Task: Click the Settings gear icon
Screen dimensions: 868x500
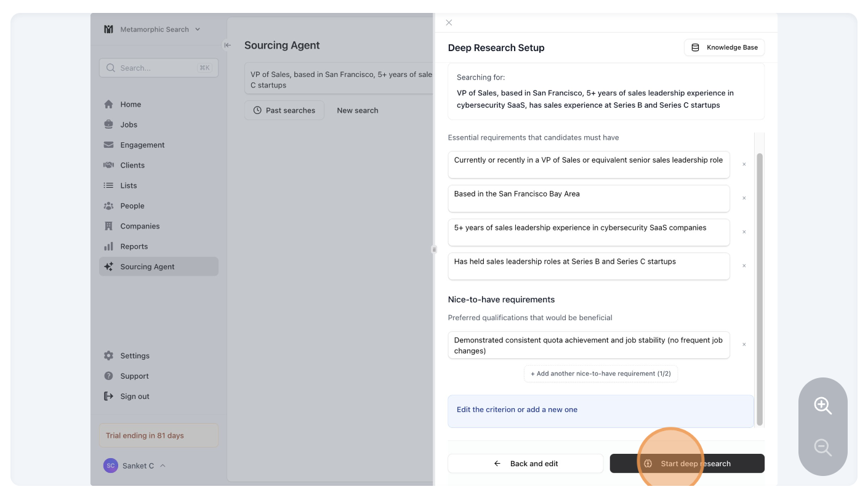Action: pyautogui.click(x=108, y=355)
